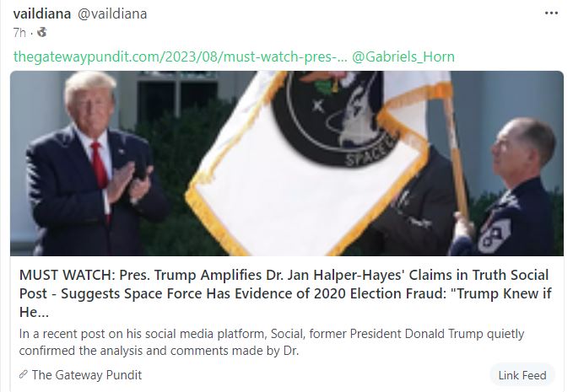Viewport: 573px width, 392px height.
Task: Open the @Gabriels_Horn mention
Action: pyautogui.click(x=403, y=57)
